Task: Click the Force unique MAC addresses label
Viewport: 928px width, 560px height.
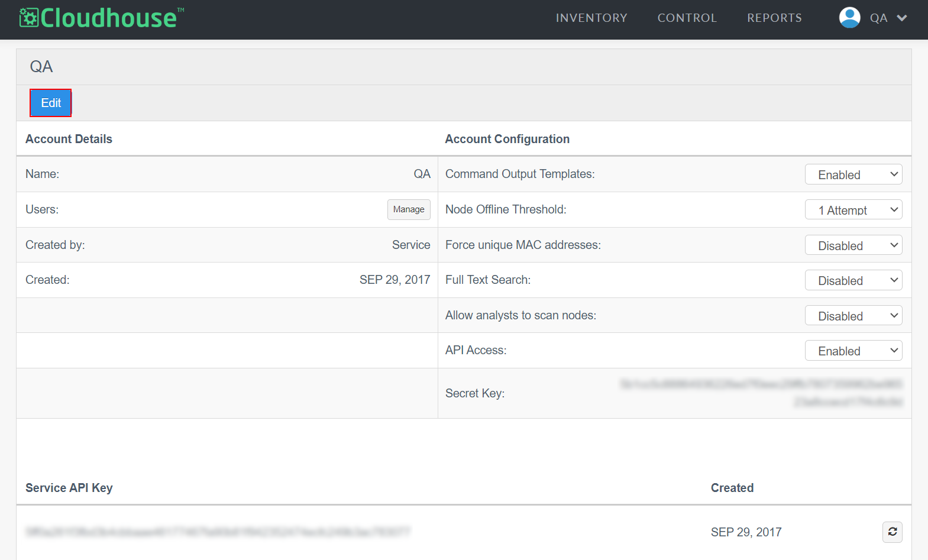Action: point(523,245)
